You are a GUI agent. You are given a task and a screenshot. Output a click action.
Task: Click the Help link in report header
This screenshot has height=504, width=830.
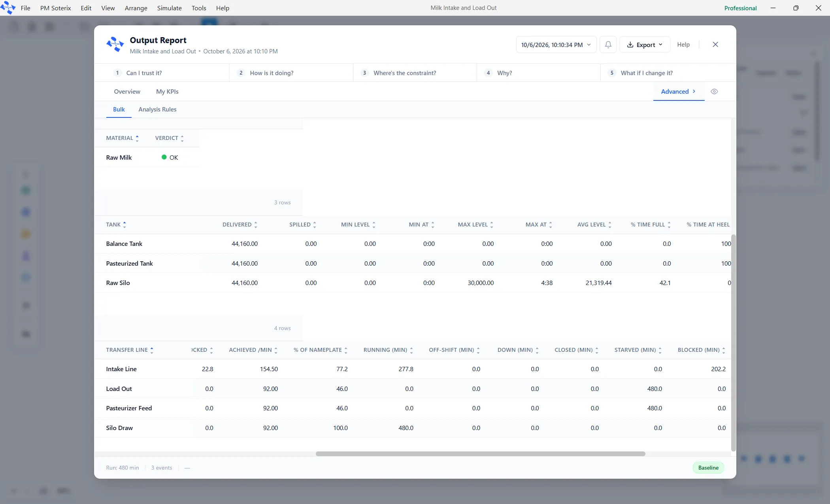click(x=683, y=45)
